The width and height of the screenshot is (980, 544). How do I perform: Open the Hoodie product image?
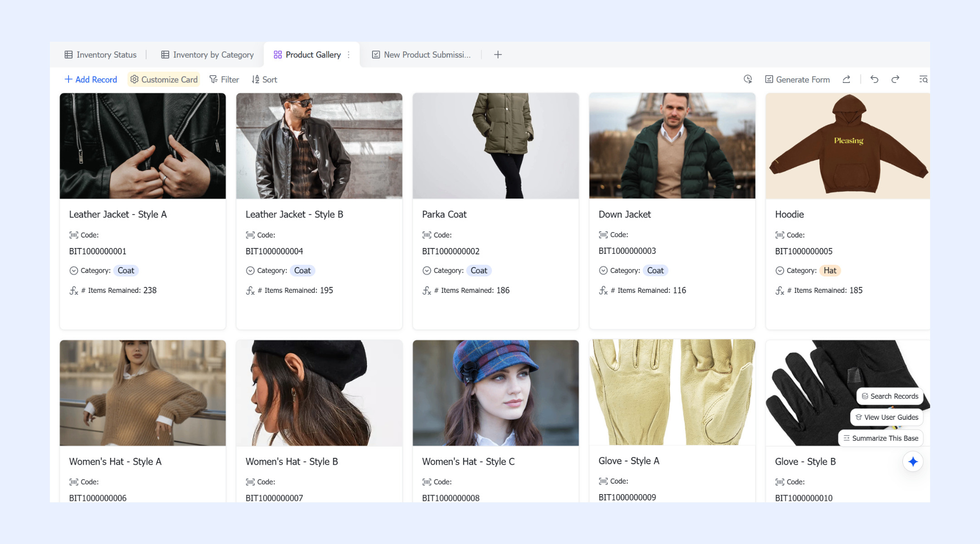(848, 146)
